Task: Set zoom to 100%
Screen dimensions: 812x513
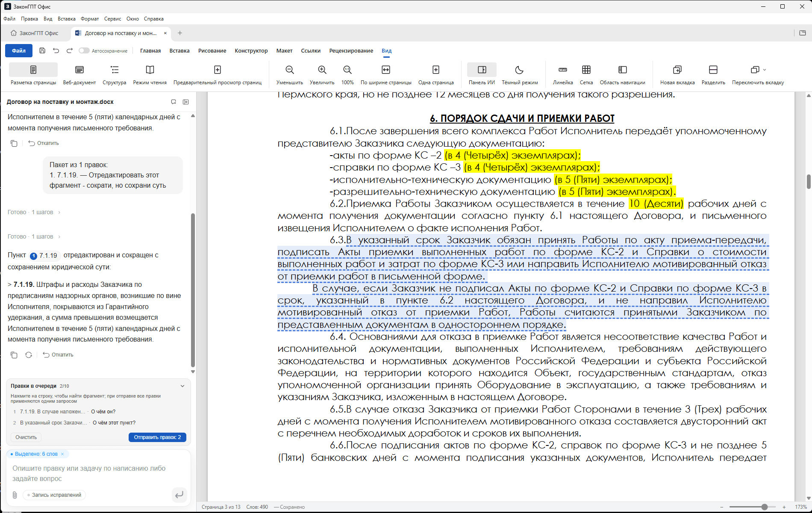Action: (x=347, y=74)
